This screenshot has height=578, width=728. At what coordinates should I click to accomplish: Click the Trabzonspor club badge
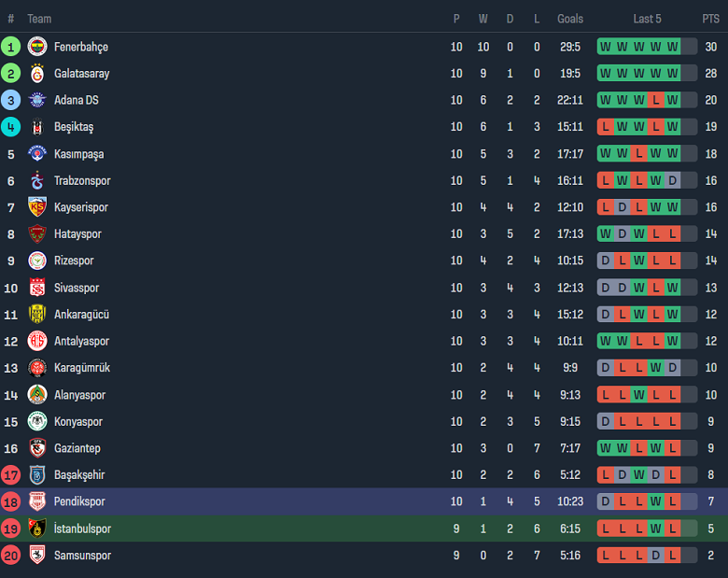(37, 180)
